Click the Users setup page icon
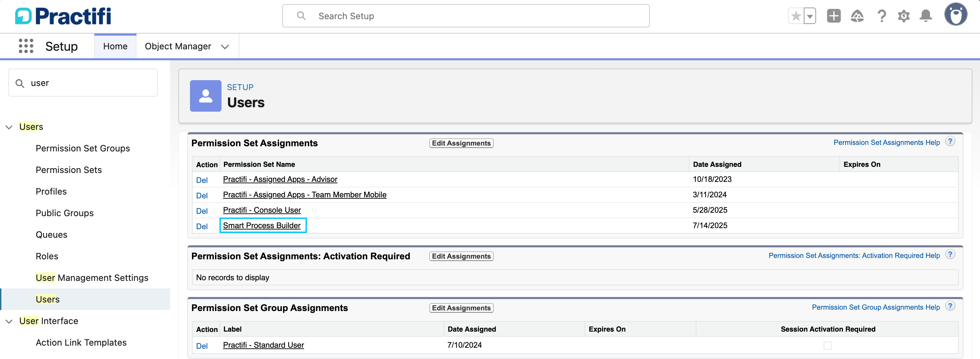Image resolution: width=980 pixels, height=359 pixels. 205,96
